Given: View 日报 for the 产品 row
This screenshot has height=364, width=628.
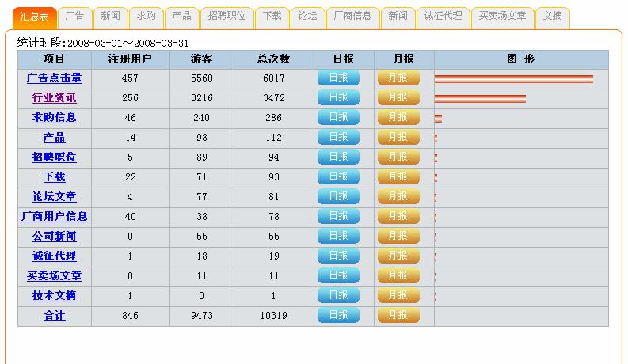Looking at the screenshot, I should pos(338,138).
